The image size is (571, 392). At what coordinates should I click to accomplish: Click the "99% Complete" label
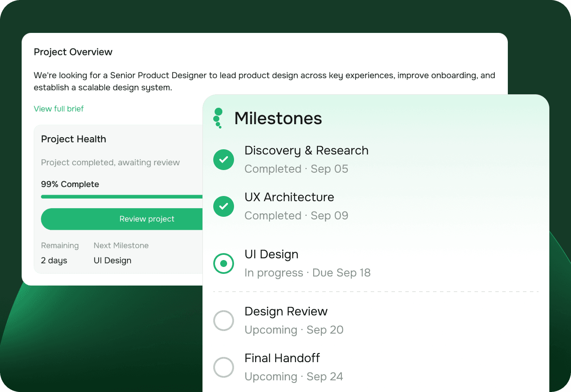(x=70, y=184)
